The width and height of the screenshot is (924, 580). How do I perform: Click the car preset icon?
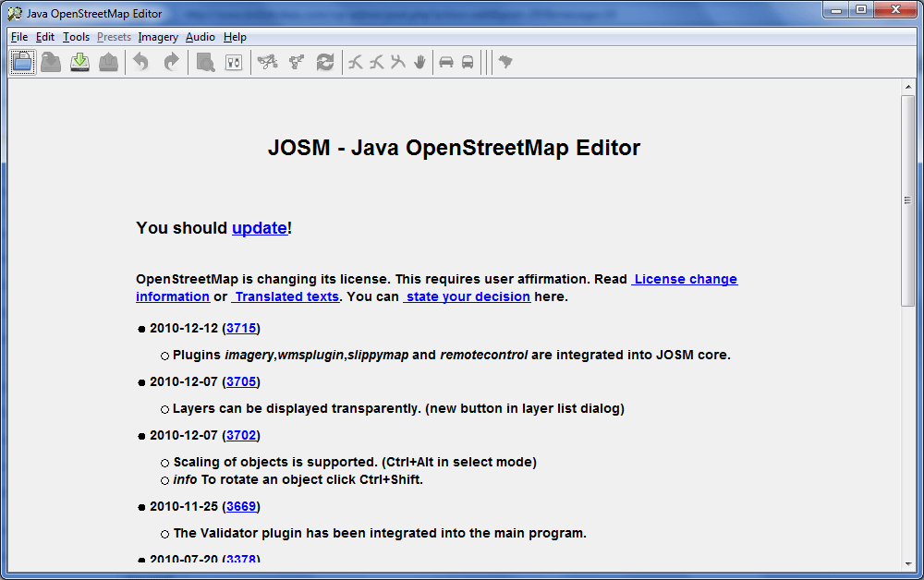click(446, 62)
